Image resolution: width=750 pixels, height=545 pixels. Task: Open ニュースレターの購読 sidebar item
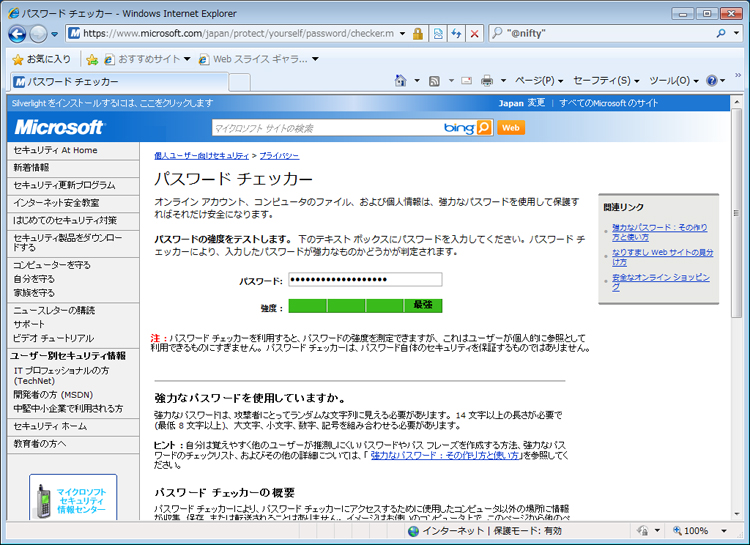point(54,311)
